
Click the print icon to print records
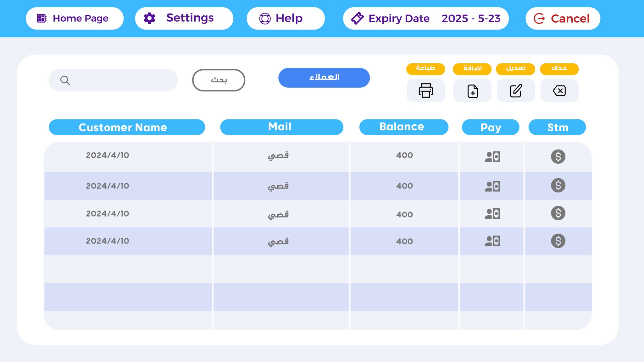(426, 90)
